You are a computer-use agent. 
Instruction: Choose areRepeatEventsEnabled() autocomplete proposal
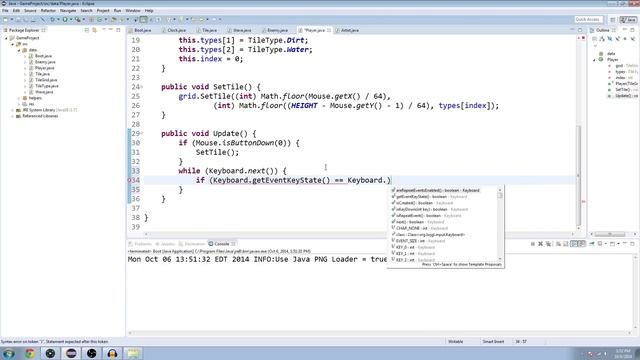438,190
